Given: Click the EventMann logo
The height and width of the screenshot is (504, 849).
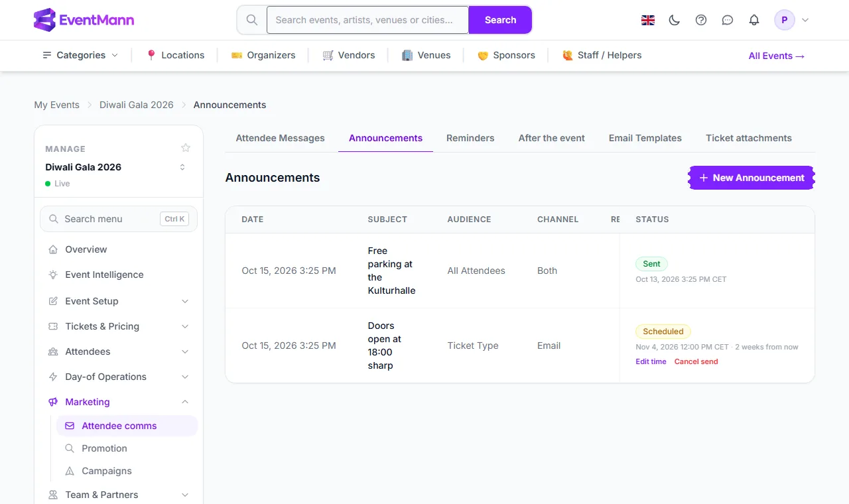Looking at the screenshot, I should point(84,20).
